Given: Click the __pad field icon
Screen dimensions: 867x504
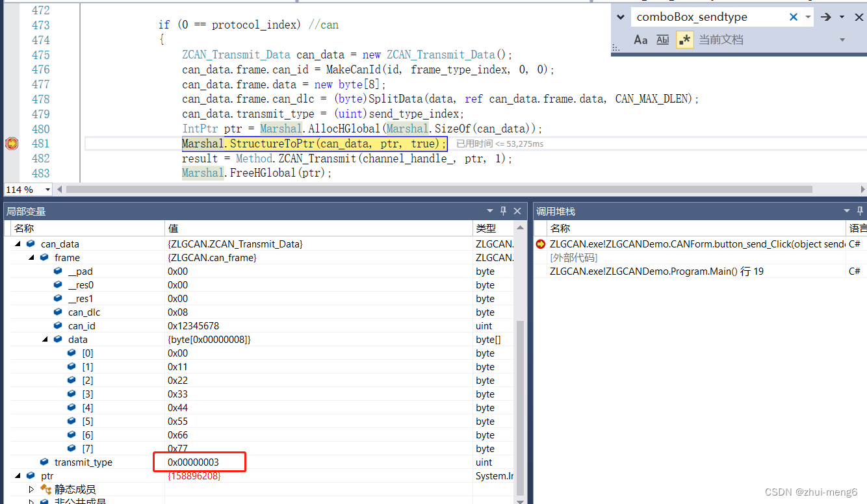Looking at the screenshot, I should click(58, 271).
